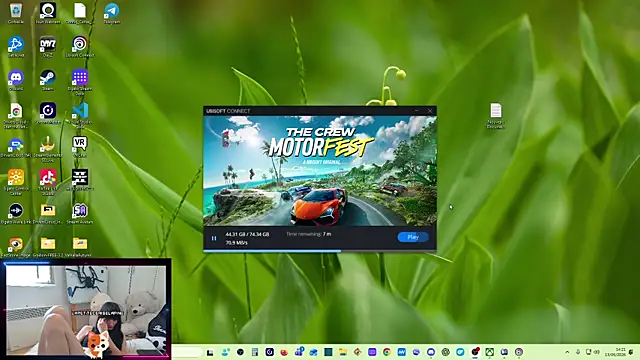Open the Elgato Control Center desktop shortcut
The image size is (640, 360).
click(x=16, y=182)
